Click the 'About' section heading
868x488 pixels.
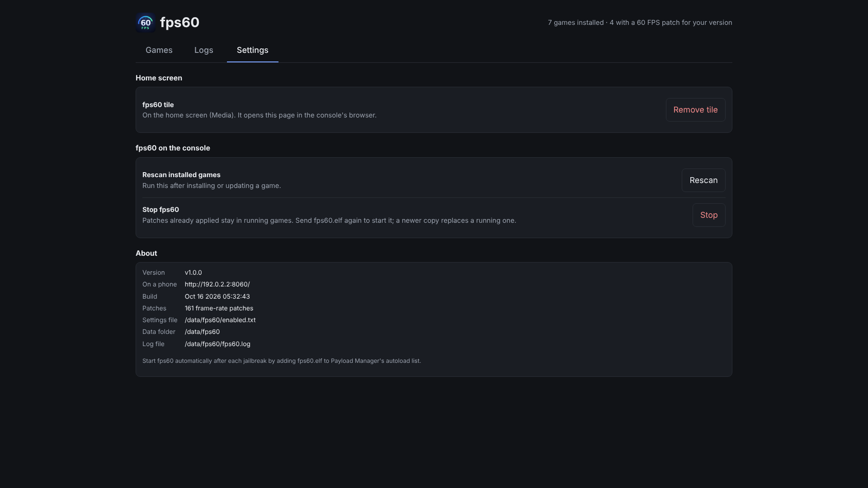pyautogui.click(x=146, y=253)
